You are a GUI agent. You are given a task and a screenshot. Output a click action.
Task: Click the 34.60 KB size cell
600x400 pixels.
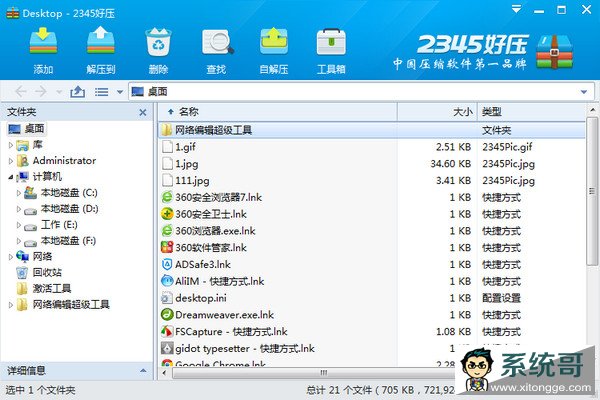pyautogui.click(x=450, y=164)
